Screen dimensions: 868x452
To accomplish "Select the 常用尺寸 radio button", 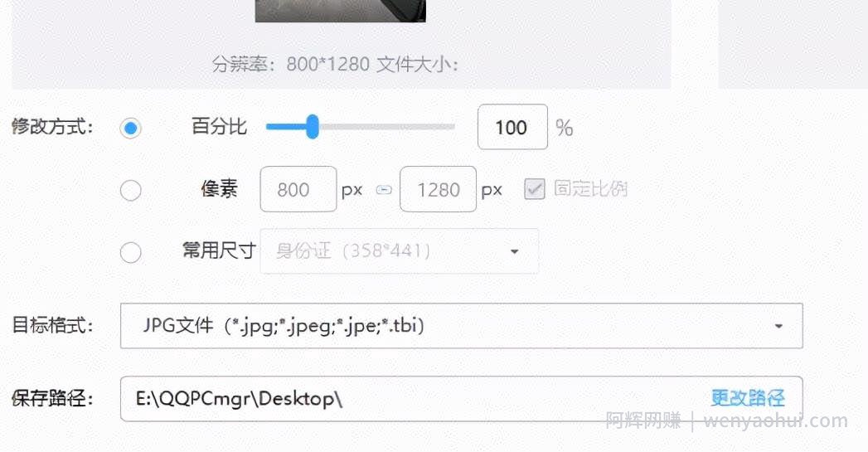I will (131, 253).
